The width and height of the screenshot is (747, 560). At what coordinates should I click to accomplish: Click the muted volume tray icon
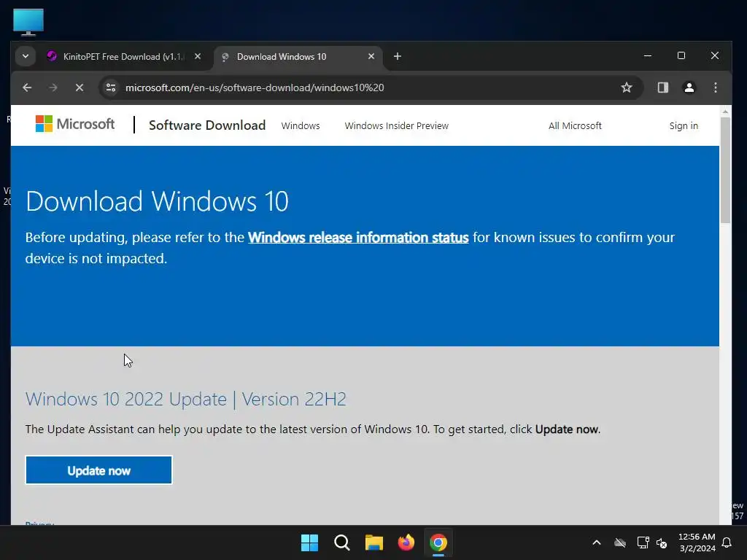(662, 542)
